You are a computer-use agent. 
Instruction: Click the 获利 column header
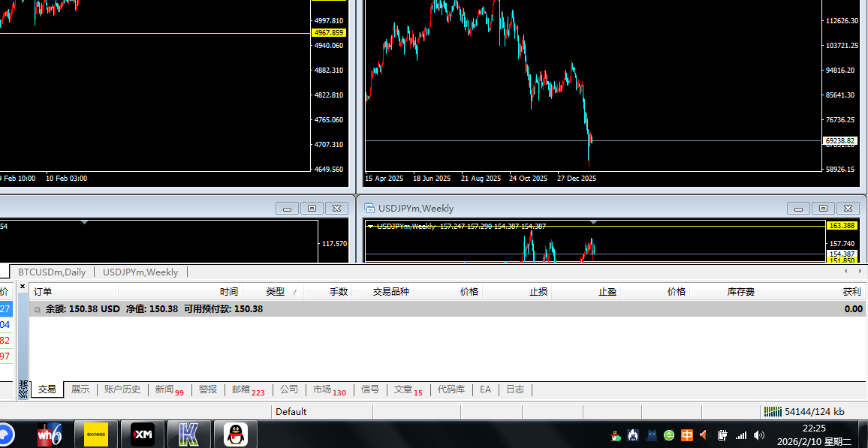[x=851, y=292]
